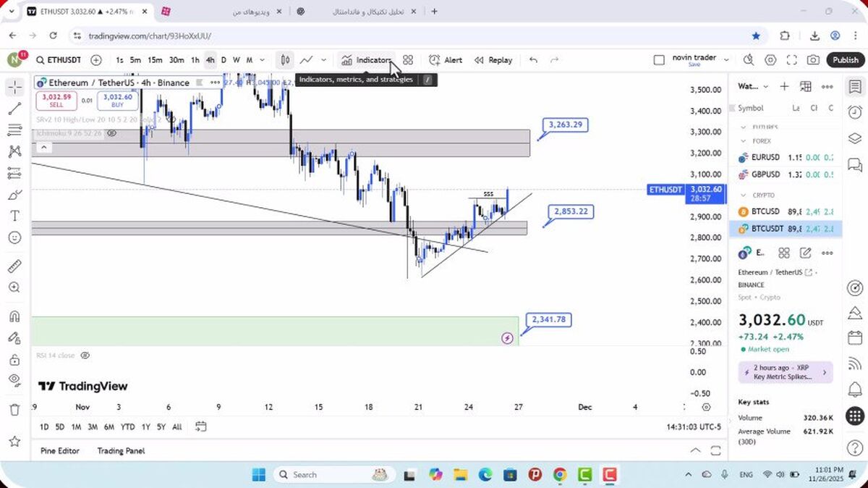Open the forecasting and measurement tools
Screen dimensions: 868x488
pos(14,173)
